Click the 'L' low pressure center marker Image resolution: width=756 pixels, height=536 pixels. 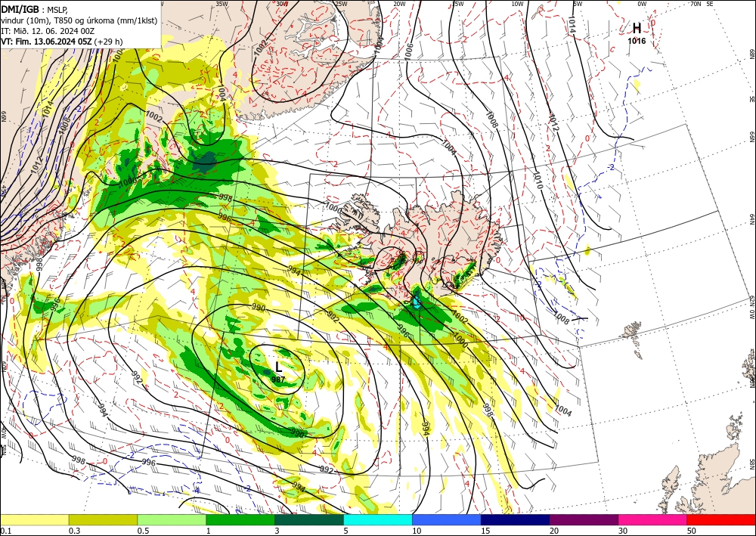click(279, 367)
